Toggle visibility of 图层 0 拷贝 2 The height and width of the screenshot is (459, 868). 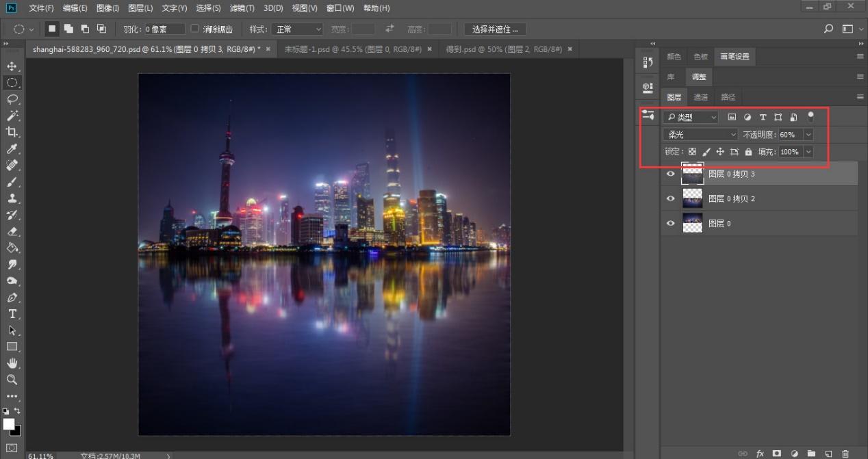pos(671,198)
